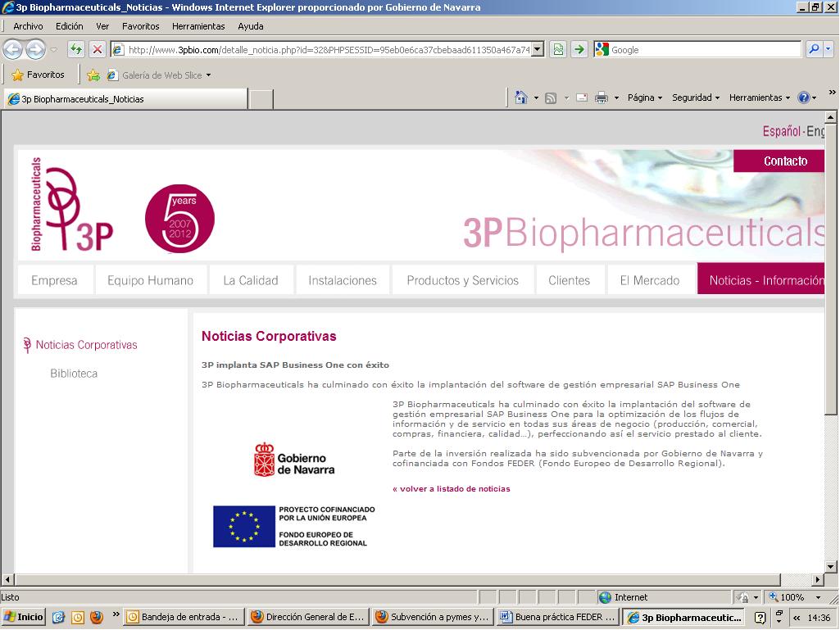Click the vertical scrollbar down arrow

(x=830, y=566)
